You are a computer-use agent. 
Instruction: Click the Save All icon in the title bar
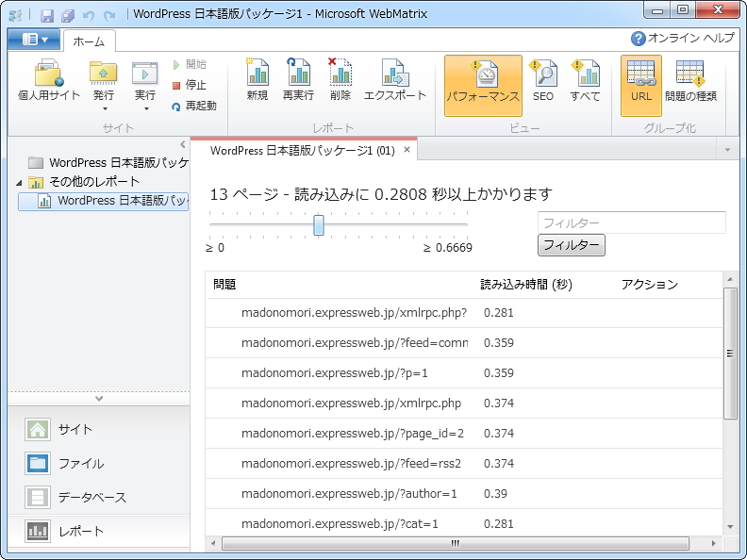click(68, 15)
